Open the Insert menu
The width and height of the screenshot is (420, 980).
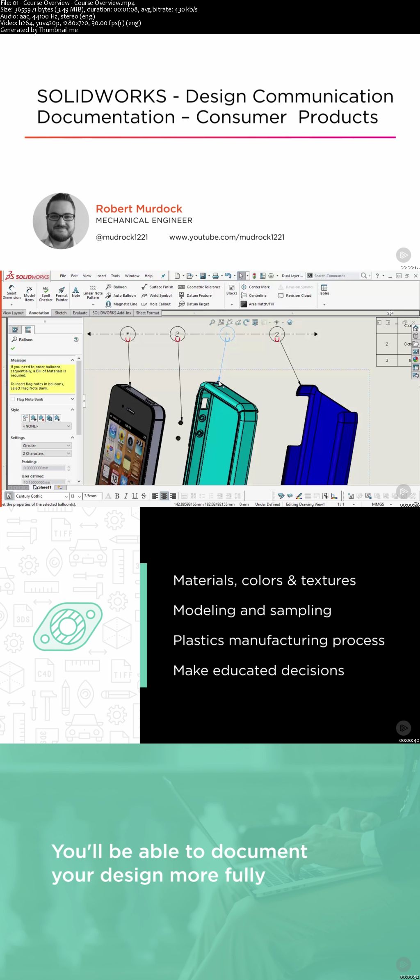(101, 276)
